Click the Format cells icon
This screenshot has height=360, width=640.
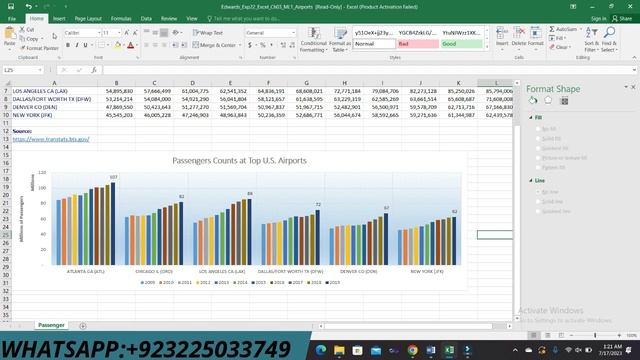click(x=536, y=33)
